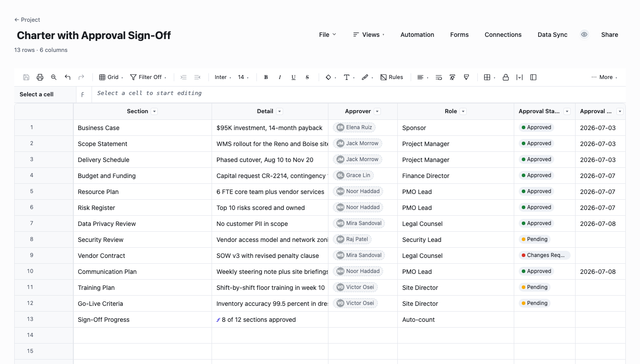Toggle the eye preview icon near Share
Viewport: 640px width, 364px height.
pos(584,35)
